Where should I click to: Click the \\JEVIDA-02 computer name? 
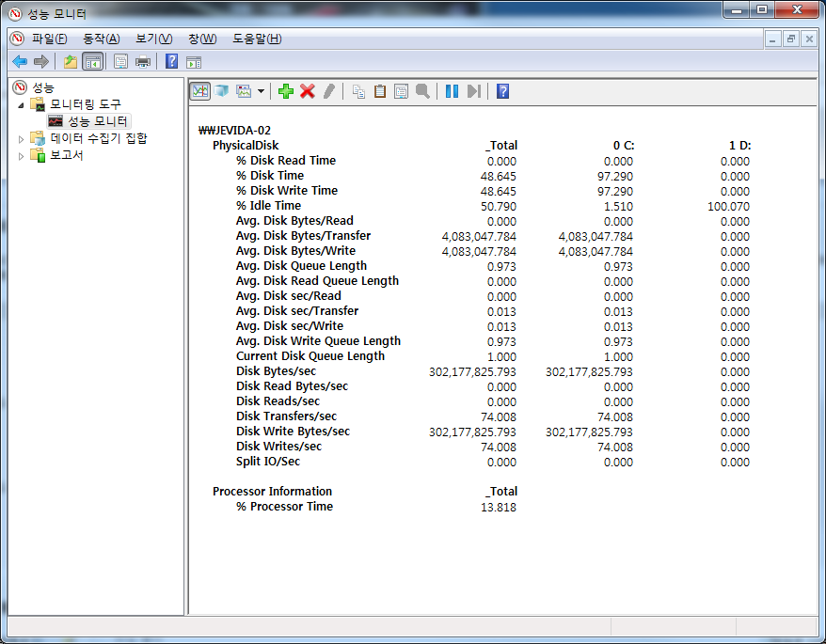point(234,130)
